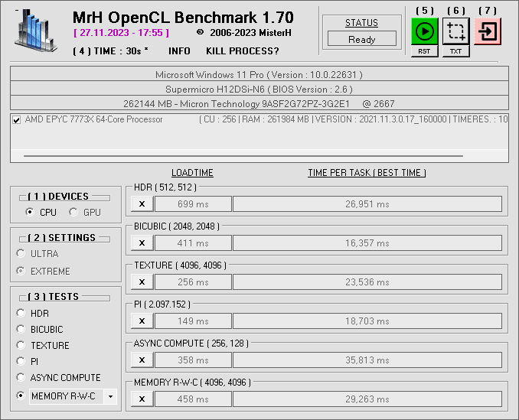Screen dimensions: 519x420
Task: Start benchmark with green play button
Action: coord(424,31)
